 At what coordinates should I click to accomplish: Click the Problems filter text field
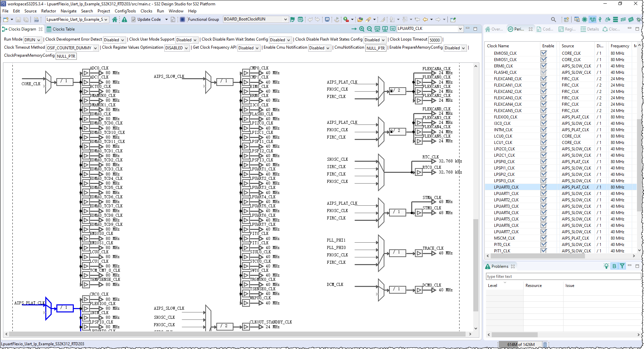click(563, 277)
